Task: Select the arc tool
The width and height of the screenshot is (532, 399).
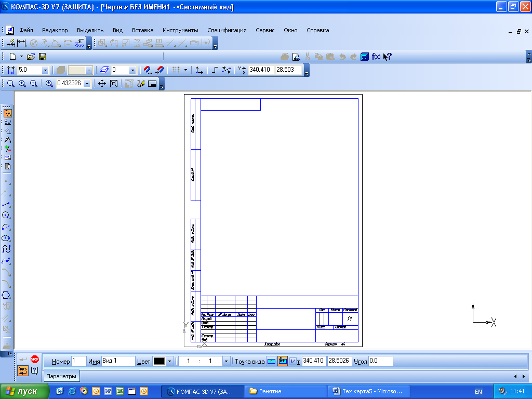Action: [x=6, y=227]
